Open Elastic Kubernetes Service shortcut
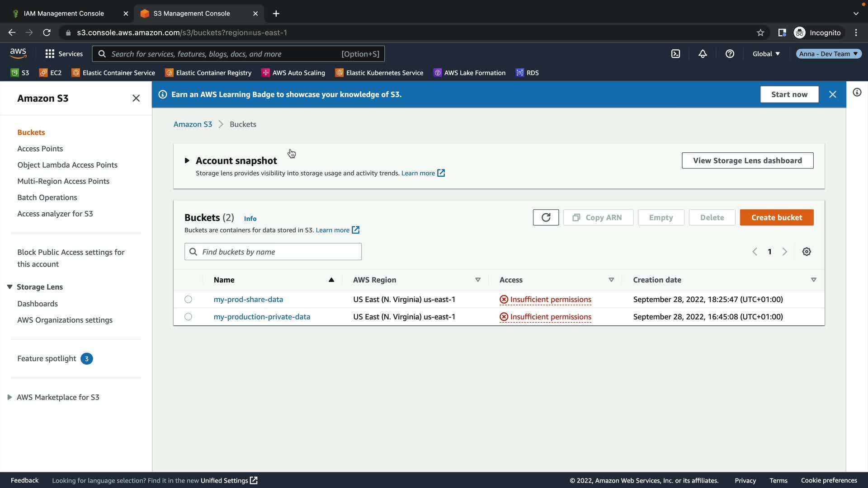The width and height of the screenshot is (868, 488). click(379, 73)
